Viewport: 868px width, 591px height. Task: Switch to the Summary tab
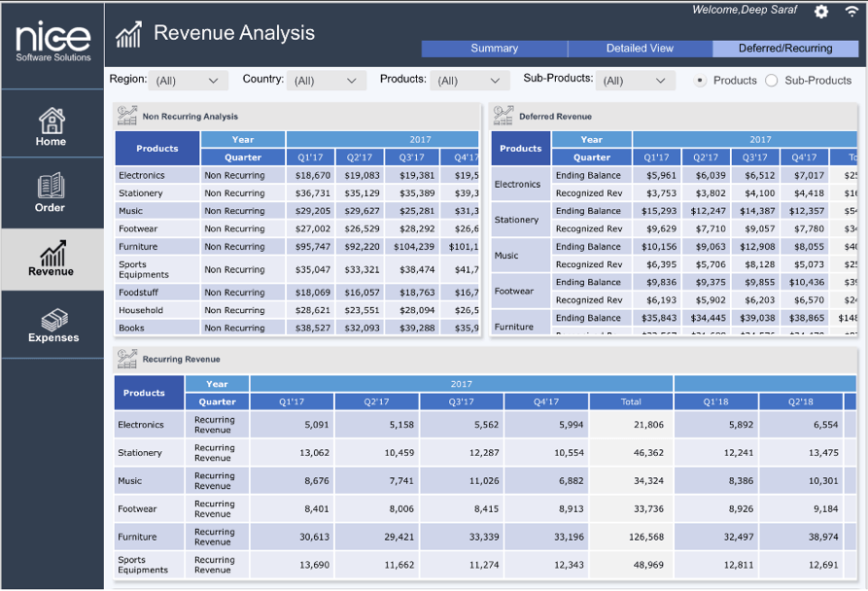tap(494, 49)
